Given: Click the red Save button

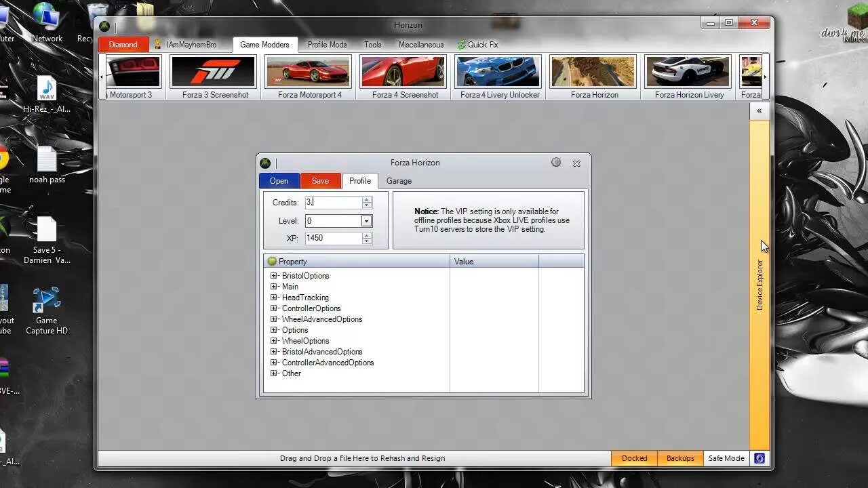Looking at the screenshot, I should (320, 181).
